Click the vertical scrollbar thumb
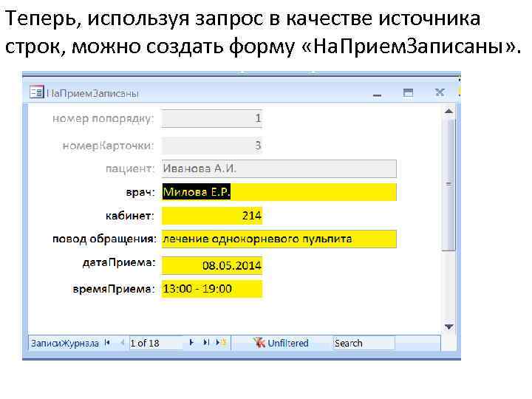Viewport: 532px width, 399px height. tap(449, 184)
